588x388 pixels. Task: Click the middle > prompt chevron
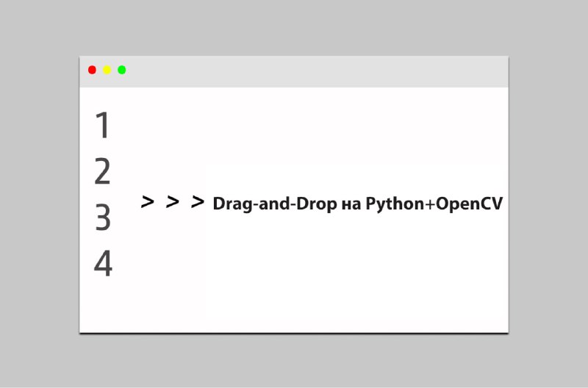173,201
